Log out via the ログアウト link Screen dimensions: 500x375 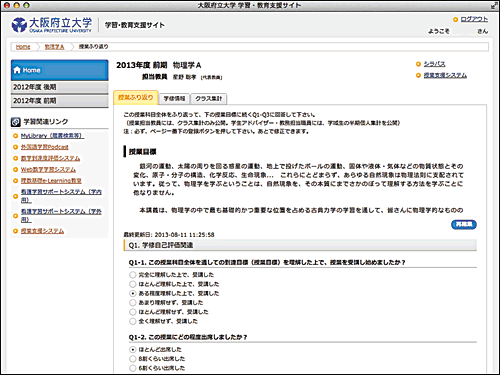click(474, 19)
